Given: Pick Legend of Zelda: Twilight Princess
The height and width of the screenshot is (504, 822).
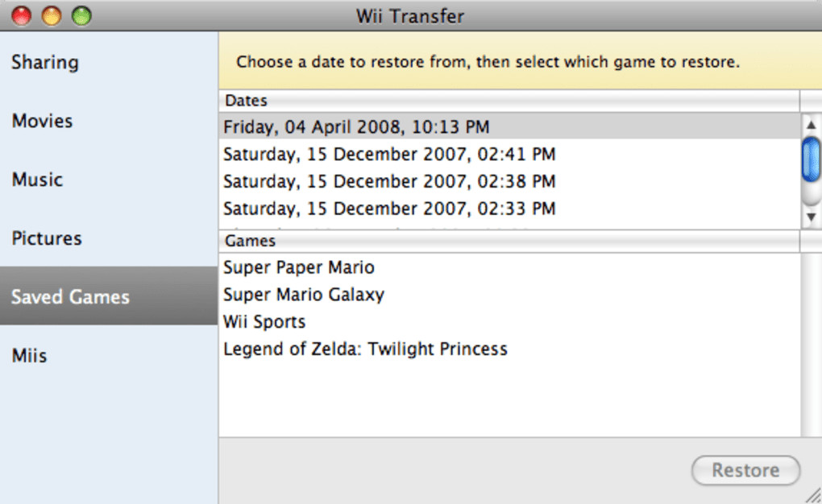Looking at the screenshot, I should point(365,349).
